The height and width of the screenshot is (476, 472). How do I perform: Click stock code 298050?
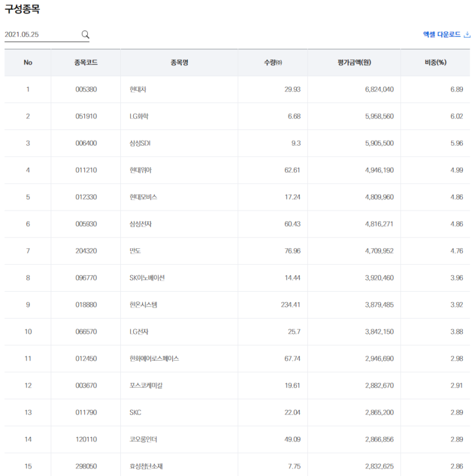coord(86,466)
